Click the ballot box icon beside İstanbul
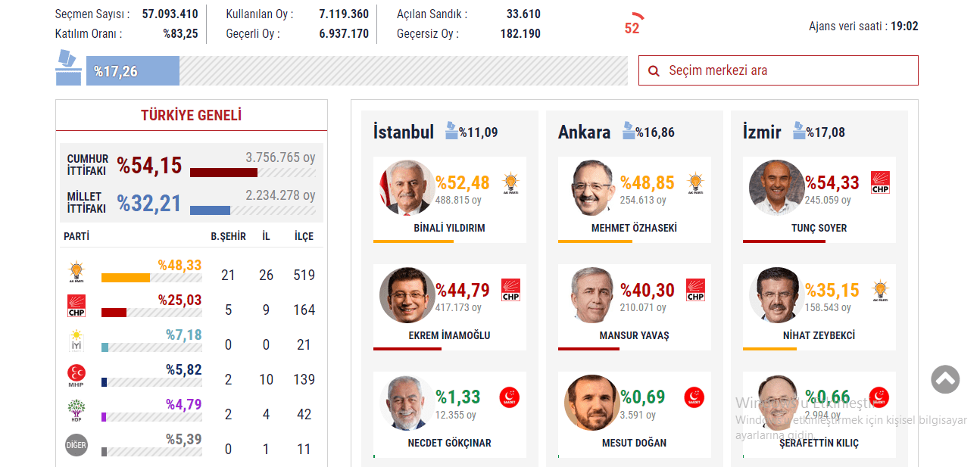The width and height of the screenshot is (980, 467). click(x=451, y=131)
